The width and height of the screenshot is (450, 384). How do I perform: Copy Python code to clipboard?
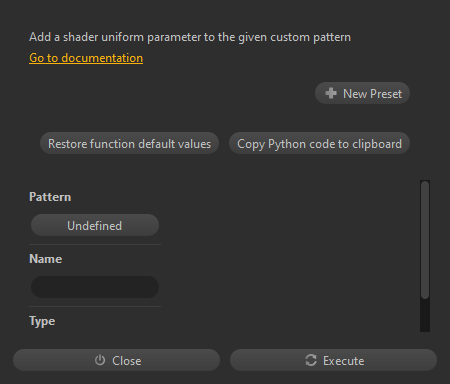pos(319,144)
